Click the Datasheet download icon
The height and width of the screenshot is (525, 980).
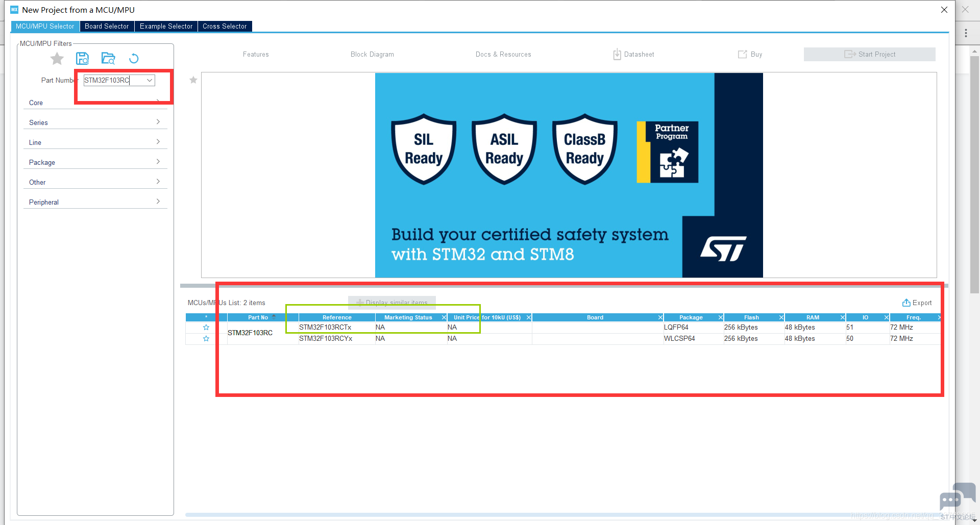617,54
